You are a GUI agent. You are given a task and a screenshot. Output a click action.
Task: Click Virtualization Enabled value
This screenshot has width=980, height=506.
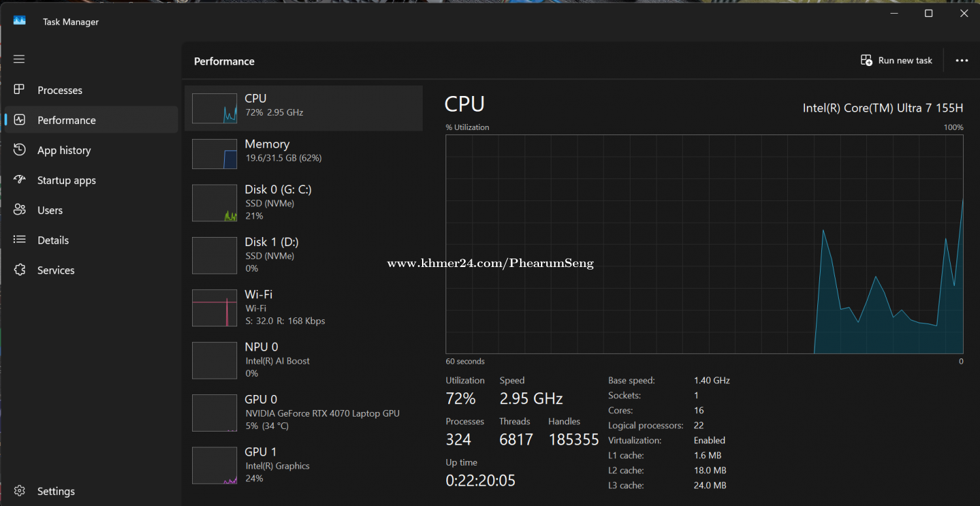tap(710, 440)
